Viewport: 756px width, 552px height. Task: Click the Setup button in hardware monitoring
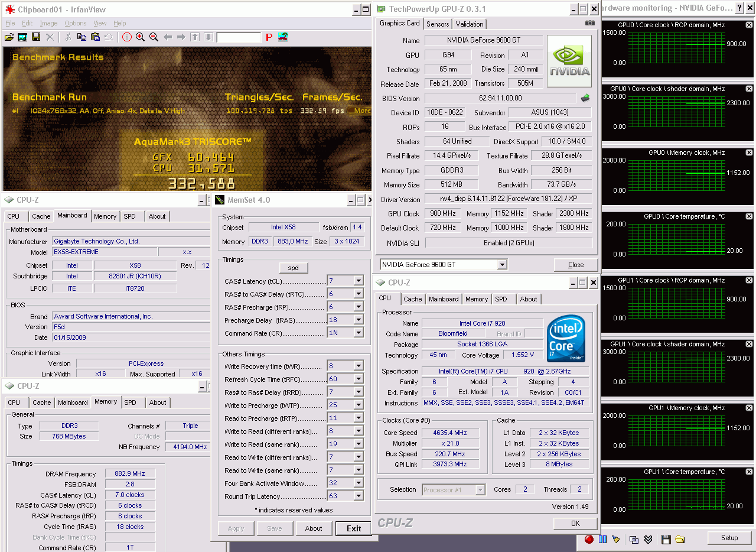[x=729, y=538]
